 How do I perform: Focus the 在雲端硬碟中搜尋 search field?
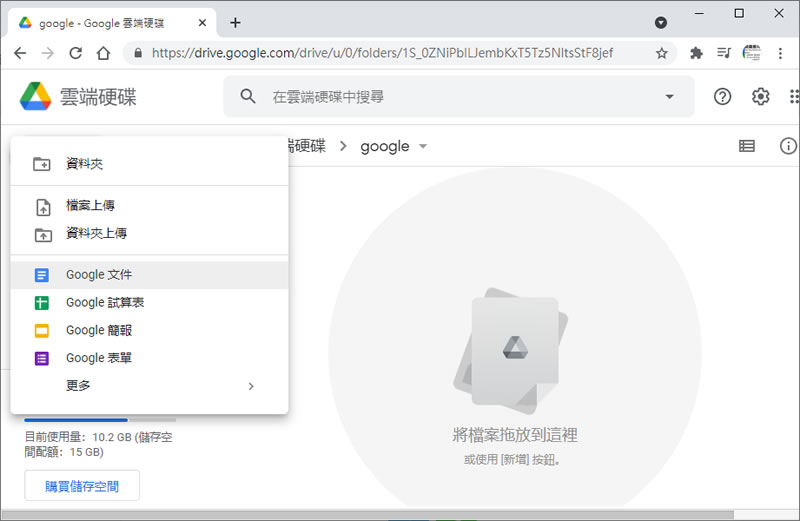[x=459, y=96]
